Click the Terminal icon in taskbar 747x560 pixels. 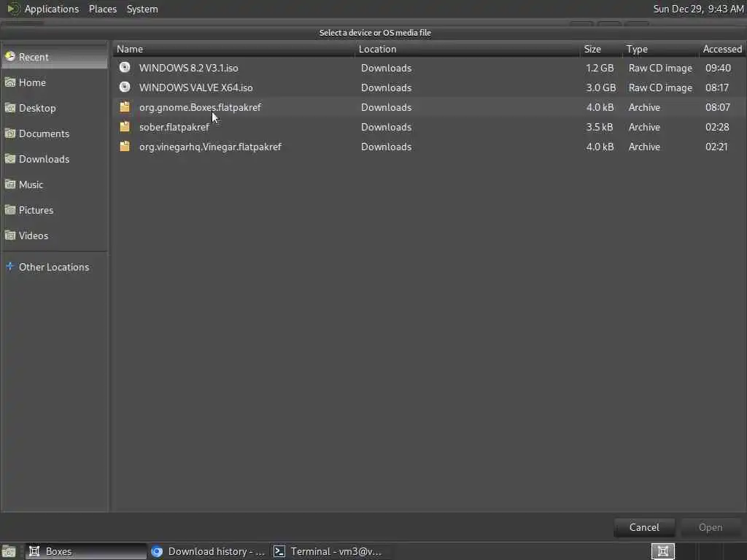click(279, 551)
